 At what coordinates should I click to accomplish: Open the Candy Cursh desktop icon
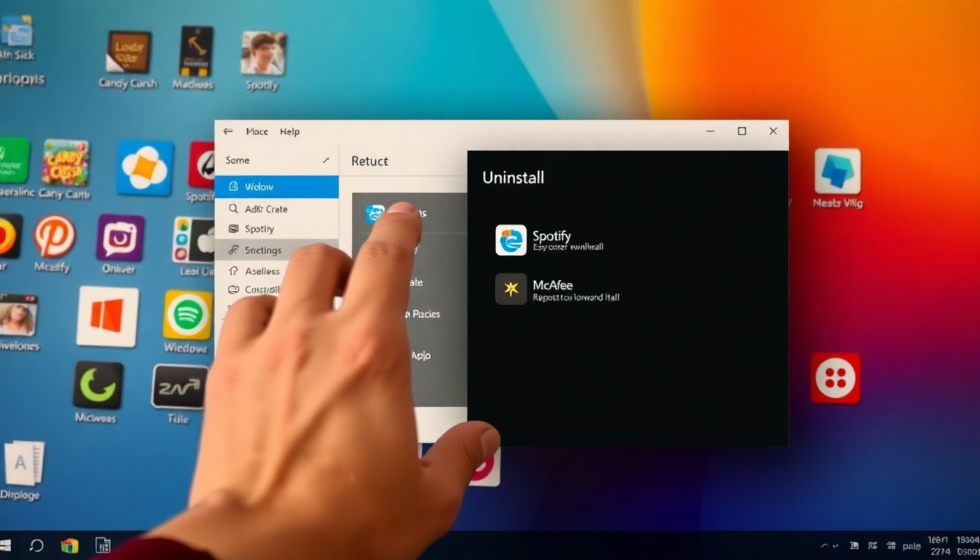click(128, 52)
